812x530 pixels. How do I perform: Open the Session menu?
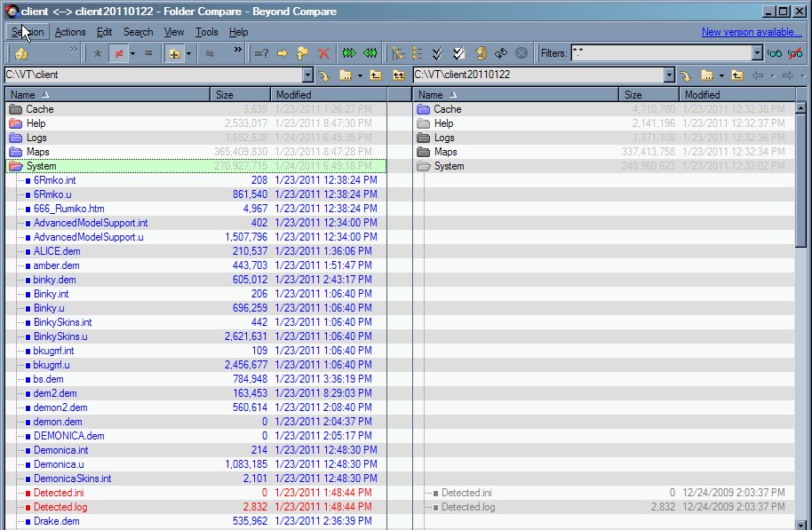tap(28, 32)
